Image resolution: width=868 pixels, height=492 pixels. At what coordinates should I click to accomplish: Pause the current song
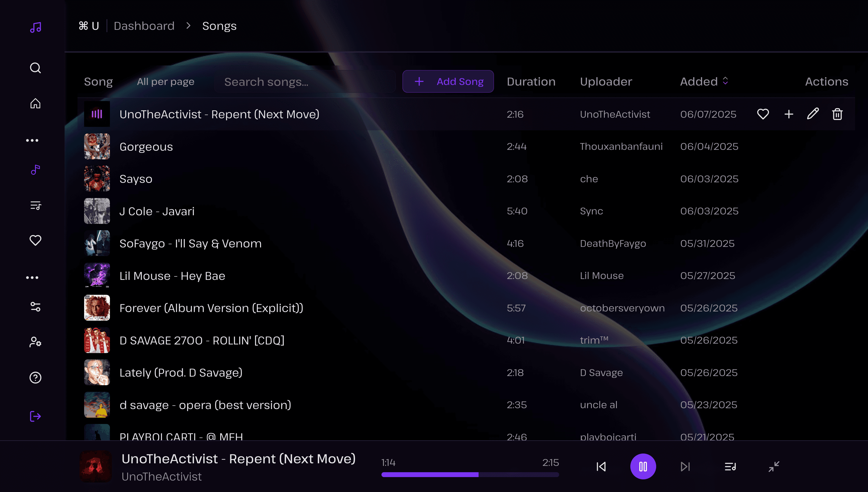(x=643, y=466)
